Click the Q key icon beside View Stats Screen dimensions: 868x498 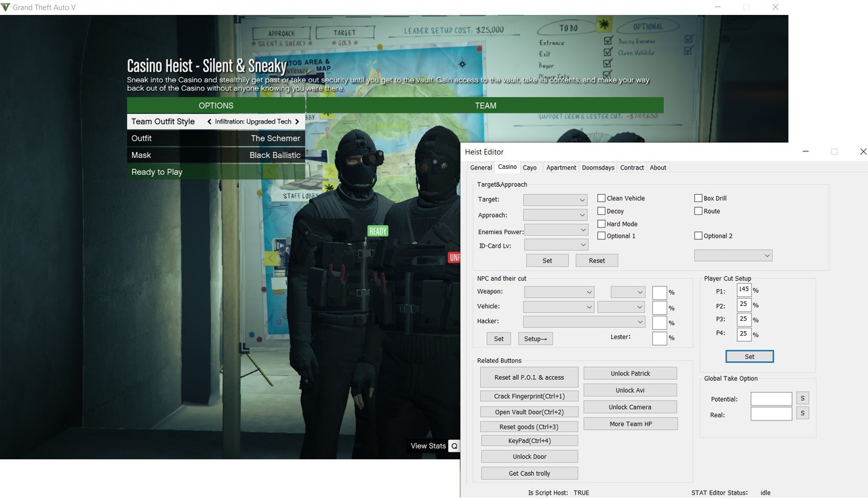(x=454, y=446)
